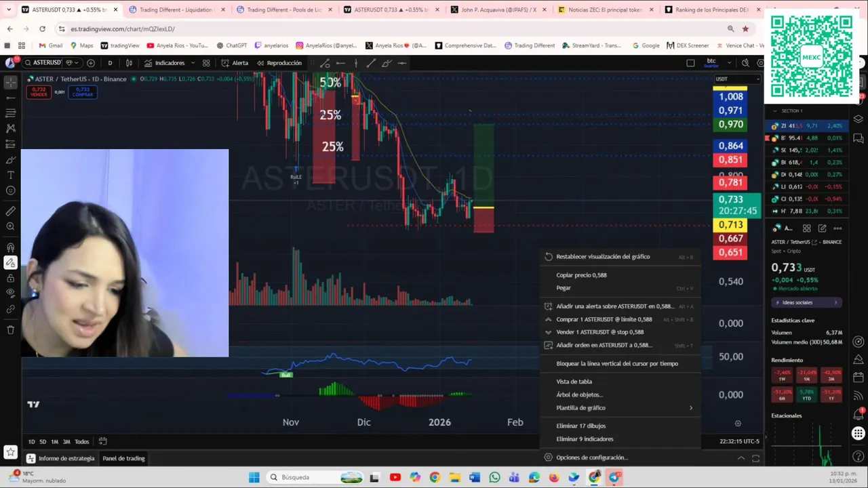Expand the favorites indicators dropdown arrow
This screenshot has width=868, height=488.
193,63
